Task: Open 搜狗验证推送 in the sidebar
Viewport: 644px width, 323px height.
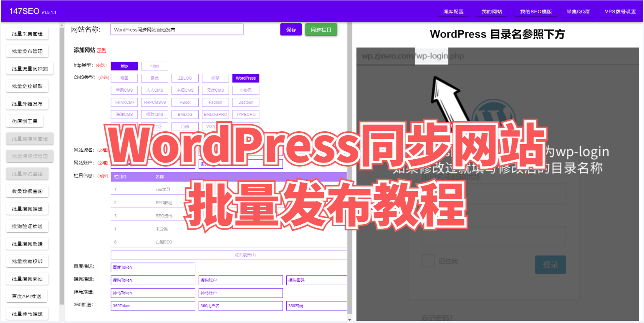Action: coord(27,226)
